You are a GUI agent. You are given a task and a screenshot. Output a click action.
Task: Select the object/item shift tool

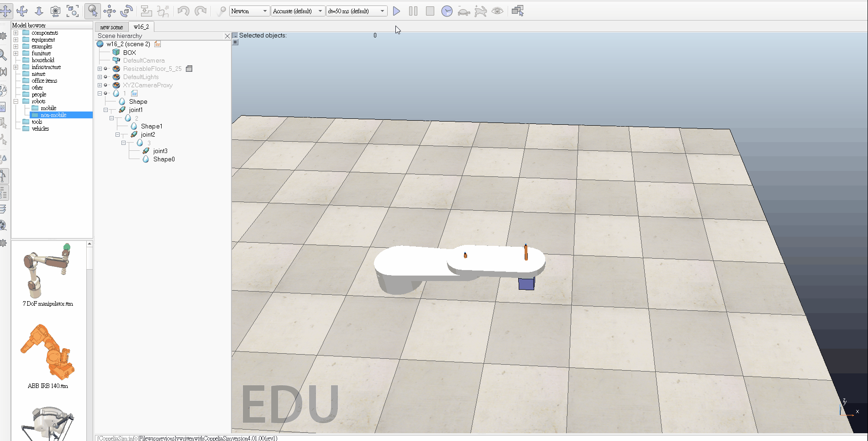[x=110, y=11]
